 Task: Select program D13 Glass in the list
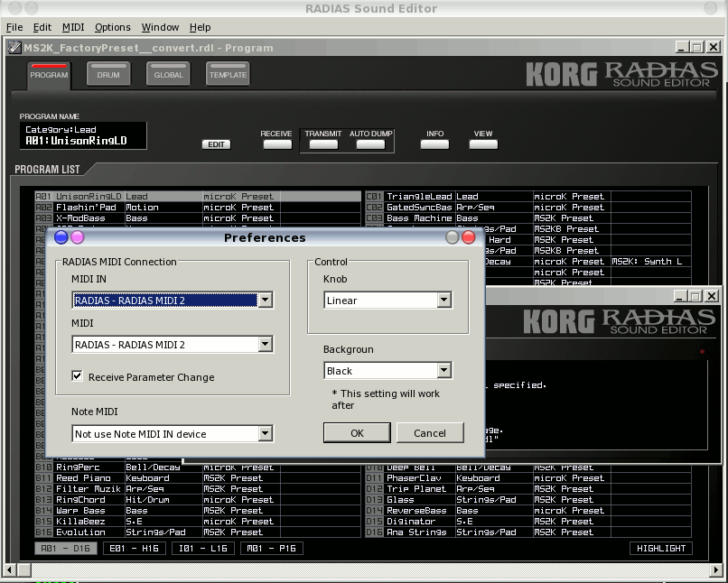tap(528, 500)
